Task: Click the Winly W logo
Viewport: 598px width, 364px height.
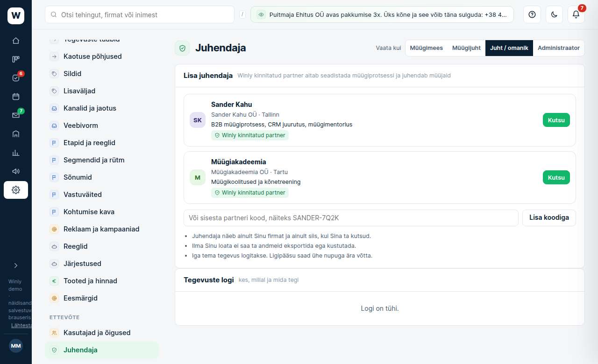Action: (x=16, y=15)
